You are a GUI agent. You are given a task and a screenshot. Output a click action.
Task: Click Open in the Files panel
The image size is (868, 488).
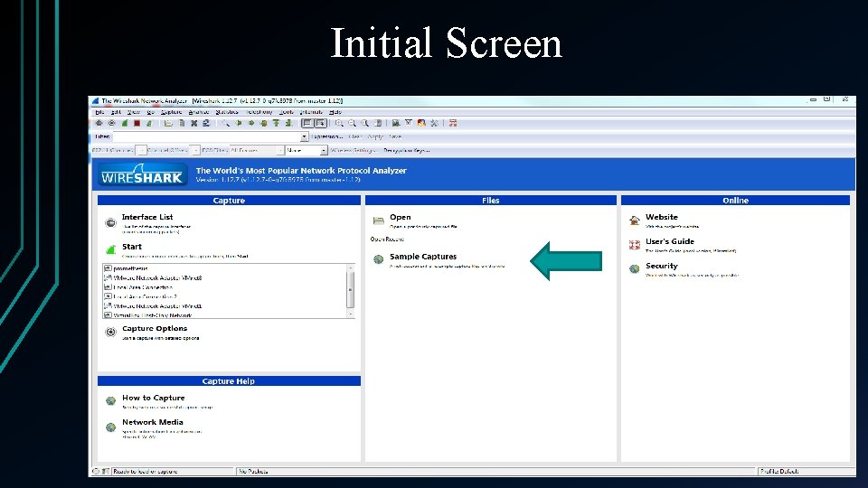(x=401, y=218)
